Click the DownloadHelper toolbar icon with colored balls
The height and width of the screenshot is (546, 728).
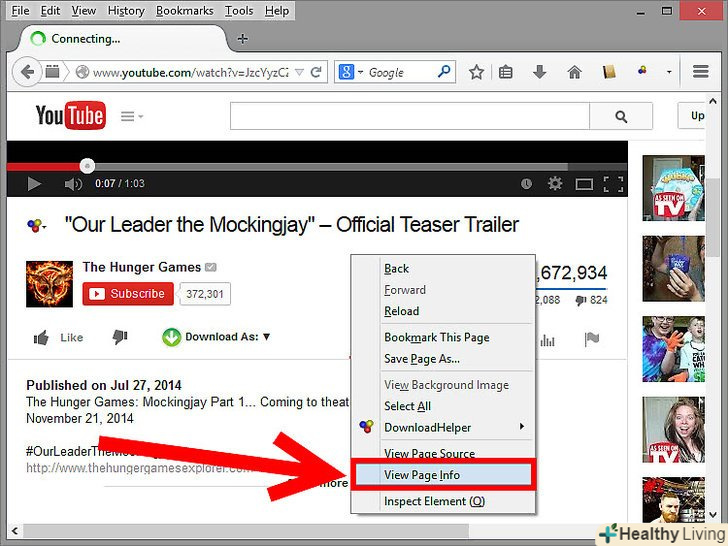point(642,71)
